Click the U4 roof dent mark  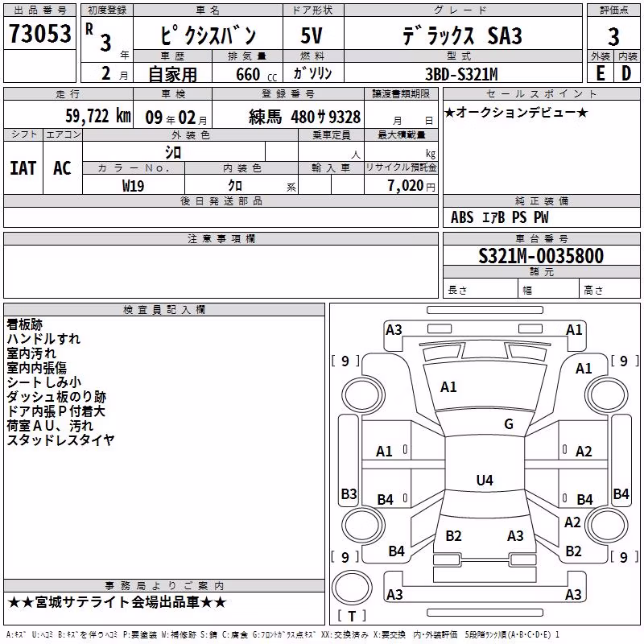point(485,480)
